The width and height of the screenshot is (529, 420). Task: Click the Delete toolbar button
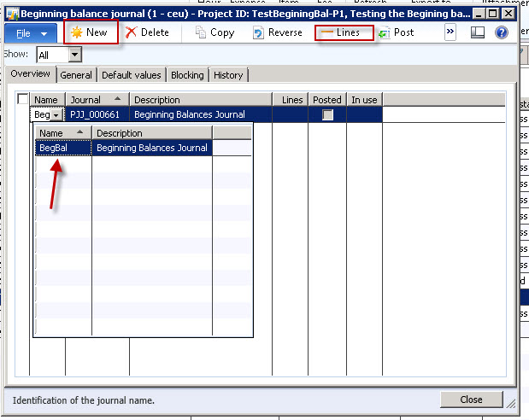point(147,32)
